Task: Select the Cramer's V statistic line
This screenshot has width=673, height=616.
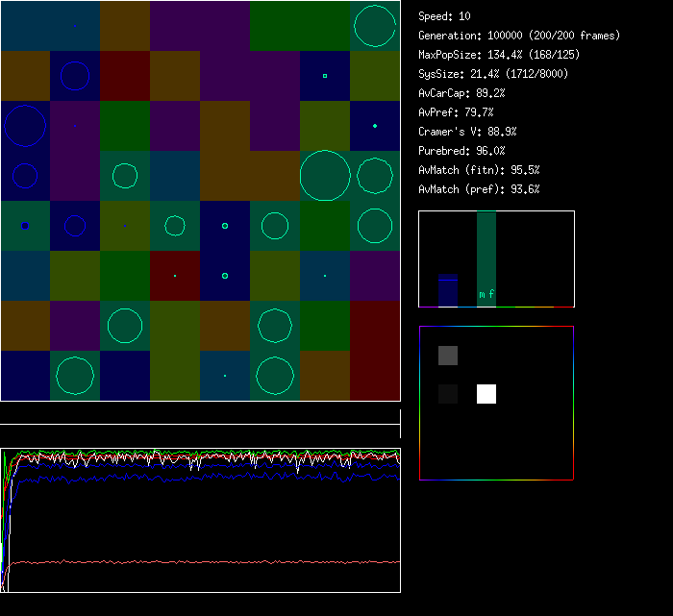Action: tap(468, 132)
